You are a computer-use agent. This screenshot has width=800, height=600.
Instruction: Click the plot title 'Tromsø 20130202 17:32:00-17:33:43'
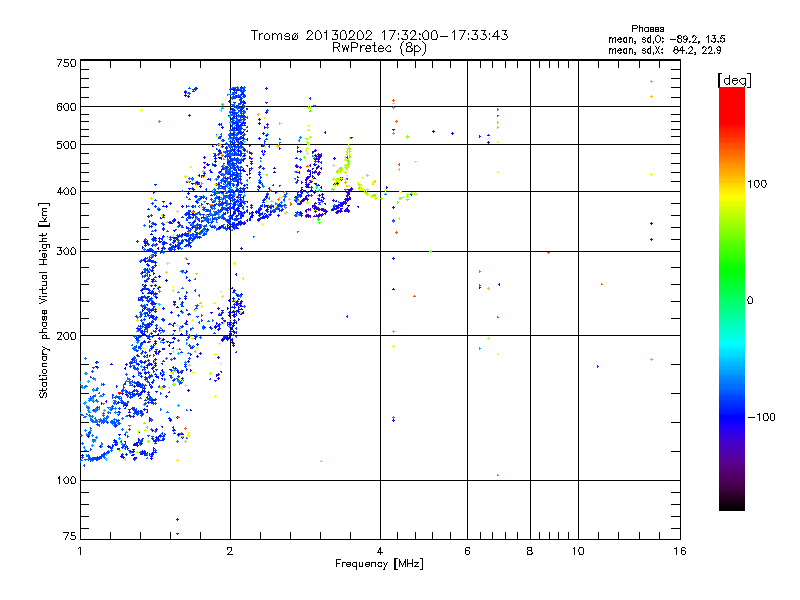pyautogui.click(x=379, y=35)
